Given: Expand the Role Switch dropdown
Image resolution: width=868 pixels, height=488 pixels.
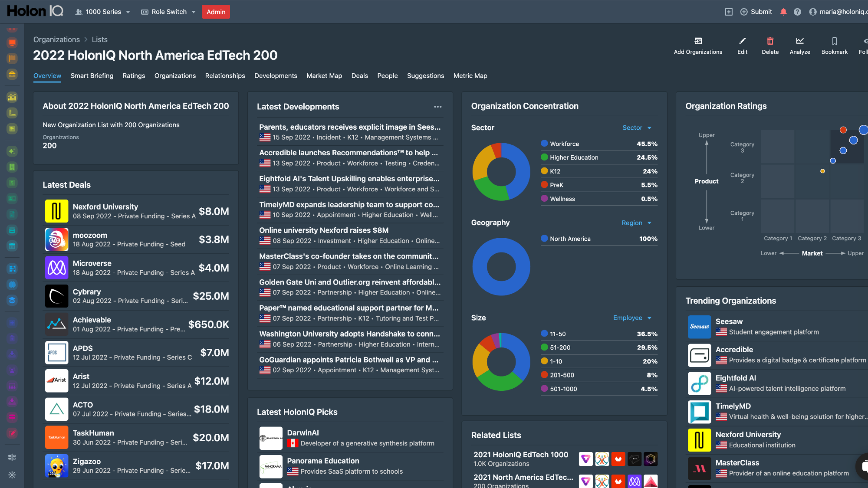Looking at the screenshot, I should point(168,12).
